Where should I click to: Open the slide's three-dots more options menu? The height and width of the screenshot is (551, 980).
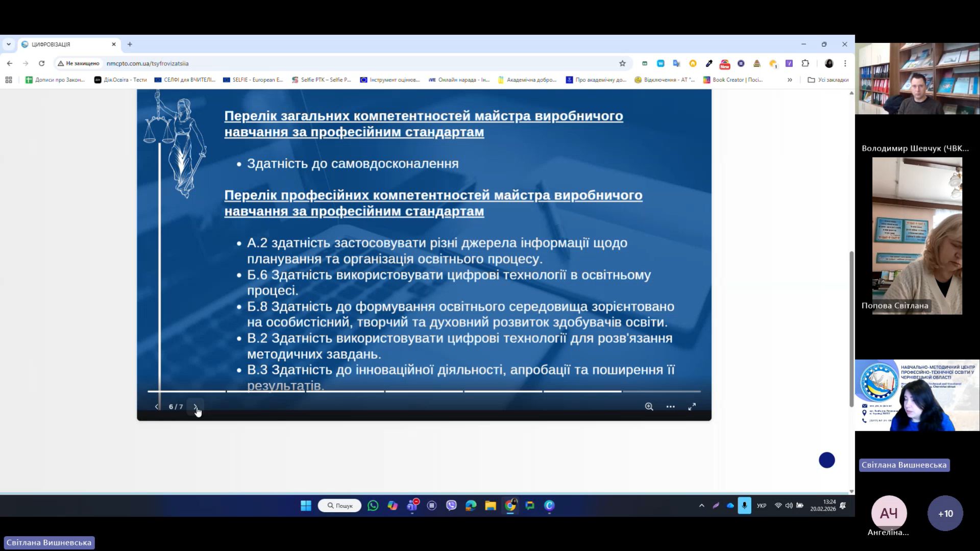670,407
